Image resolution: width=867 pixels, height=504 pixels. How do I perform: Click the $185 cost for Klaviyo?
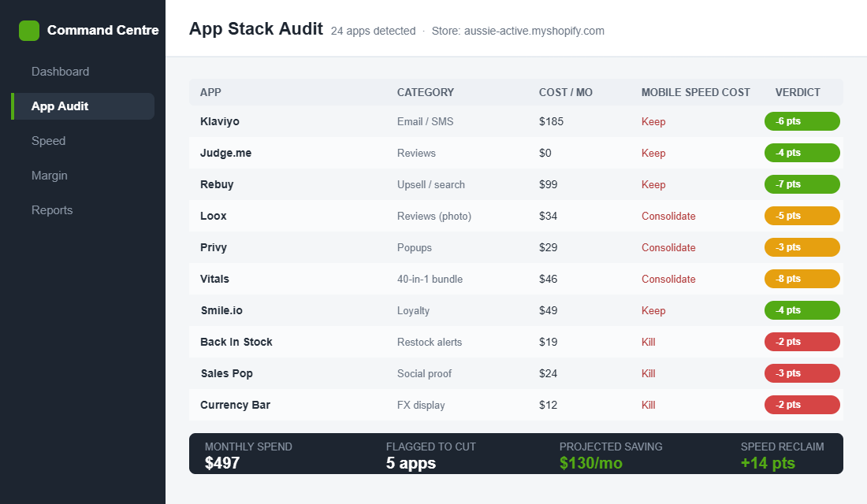551,121
